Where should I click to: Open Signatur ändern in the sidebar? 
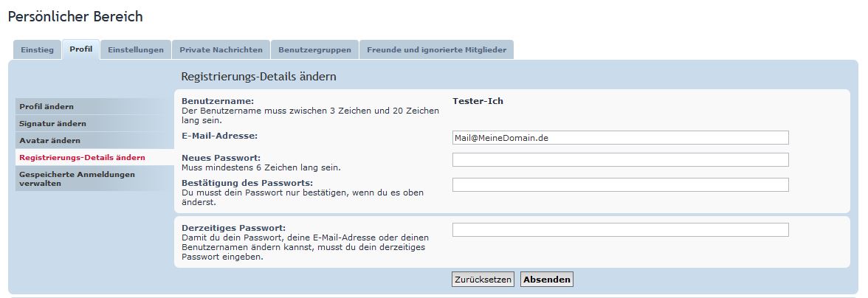tap(52, 124)
